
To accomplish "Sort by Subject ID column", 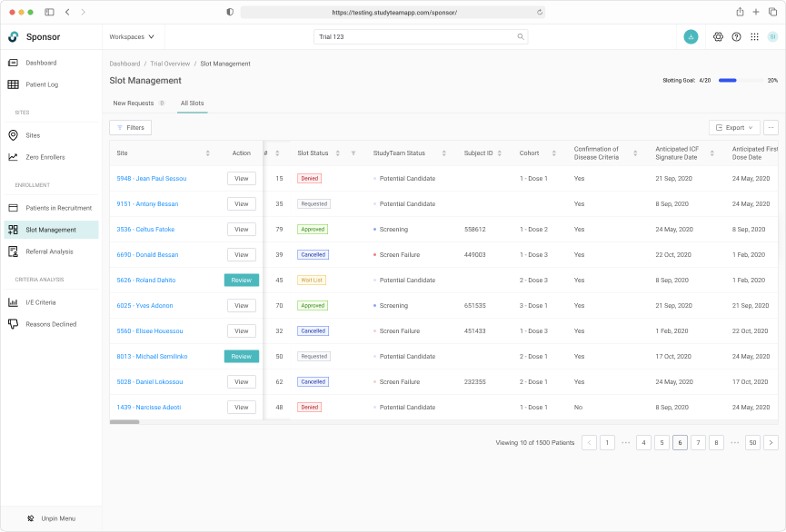I will 499,153.
